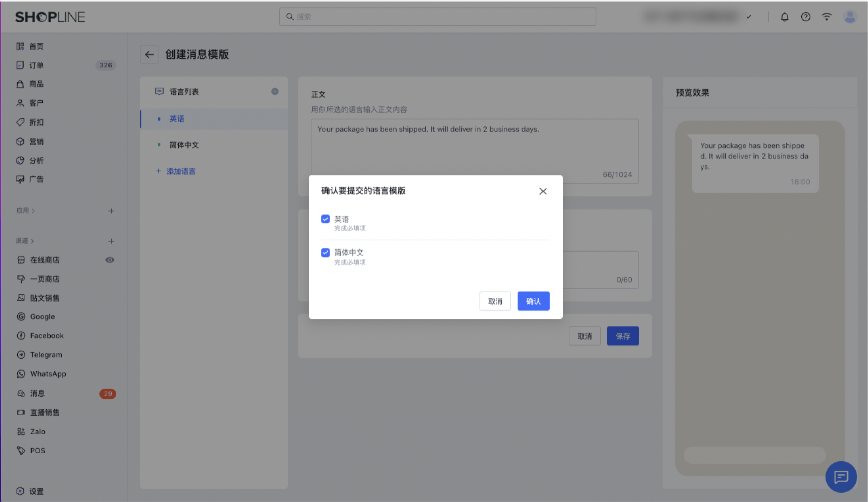Image resolution: width=868 pixels, height=502 pixels.
Task: Click the WhatsApp channel icon
Action: click(21, 374)
